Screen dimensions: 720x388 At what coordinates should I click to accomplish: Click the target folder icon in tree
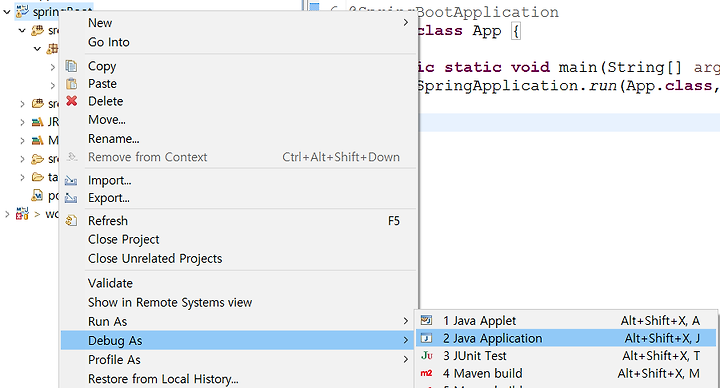38,177
